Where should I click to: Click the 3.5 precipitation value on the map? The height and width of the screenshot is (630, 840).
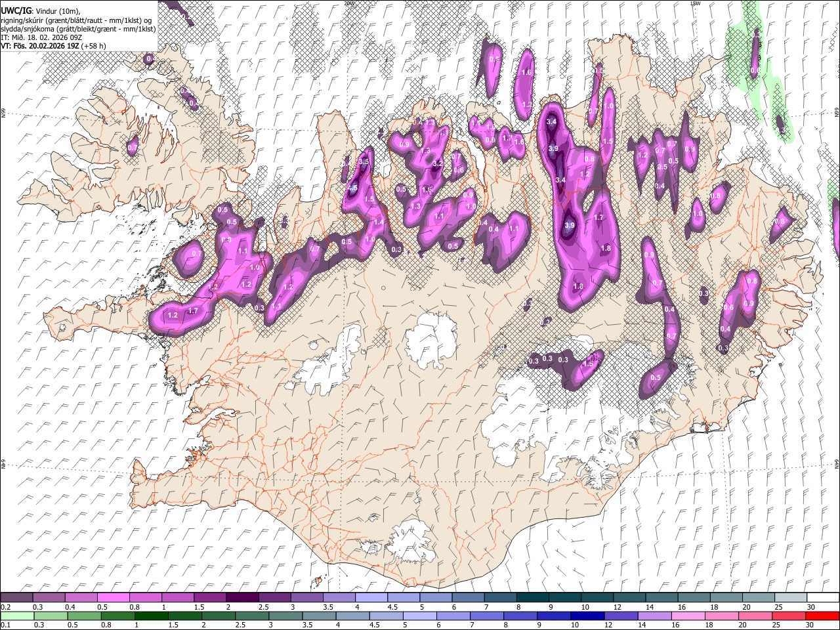pos(364,161)
